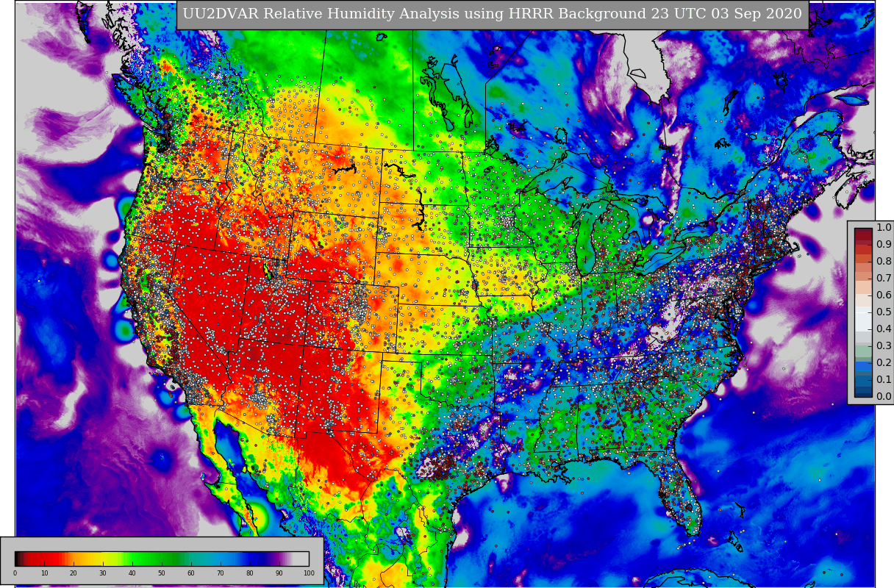Click the dark green segment above the 50 tick
The image size is (894, 588).
tap(163, 559)
